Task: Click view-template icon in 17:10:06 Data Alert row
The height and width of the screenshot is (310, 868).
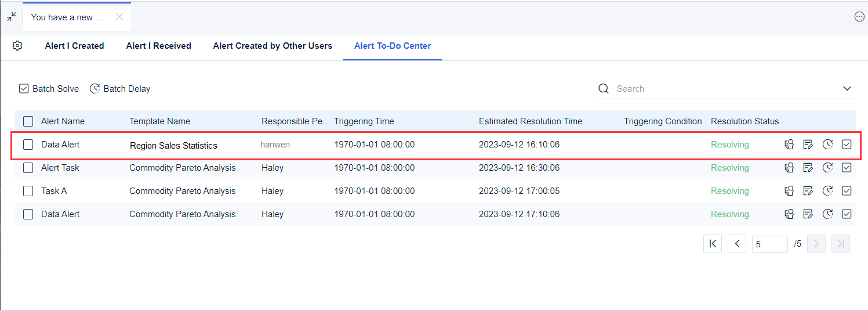Action: pyautogui.click(x=789, y=214)
